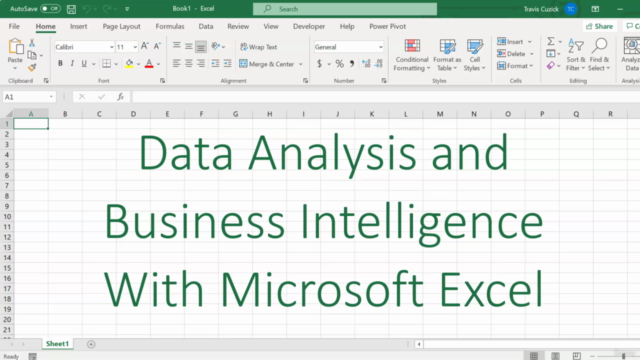Click Increase Decimal icon
Screen dimensions: 640x360
tap(366, 64)
